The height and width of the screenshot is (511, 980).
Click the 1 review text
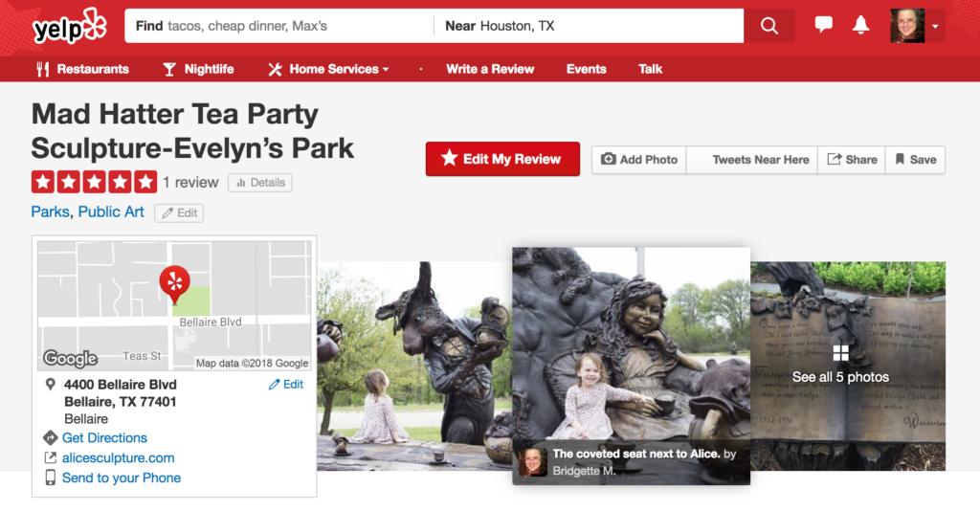point(190,183)
